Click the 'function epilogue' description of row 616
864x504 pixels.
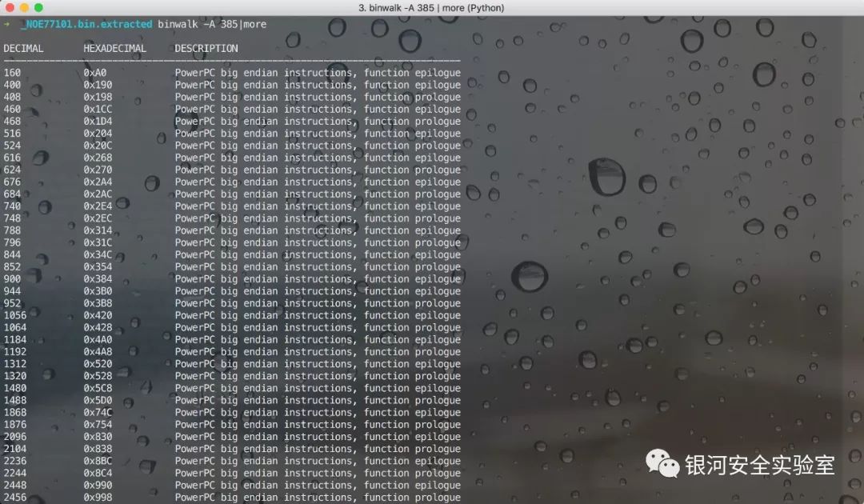point(412,158)
